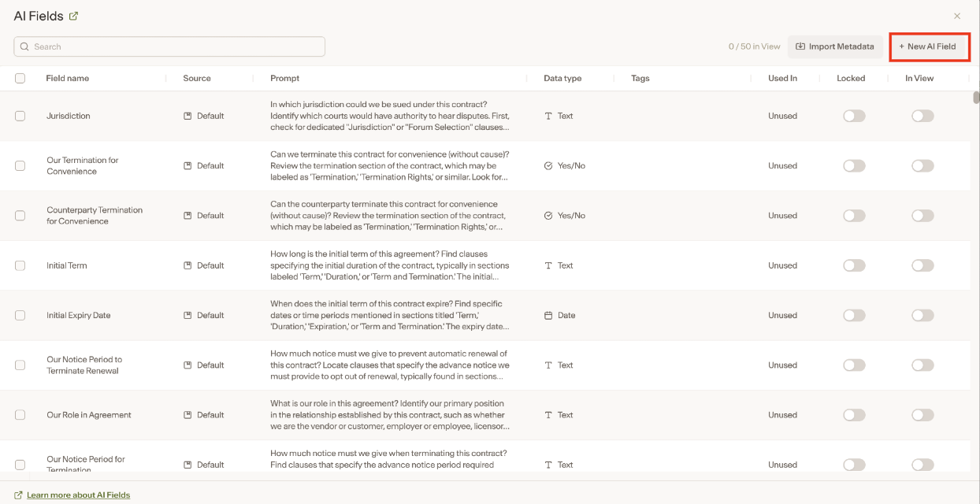The height and width of the screenshot is (504, 980).
Task: Close the AI Fields dialog
Action: pyautogui.click(x=957, y=16)
